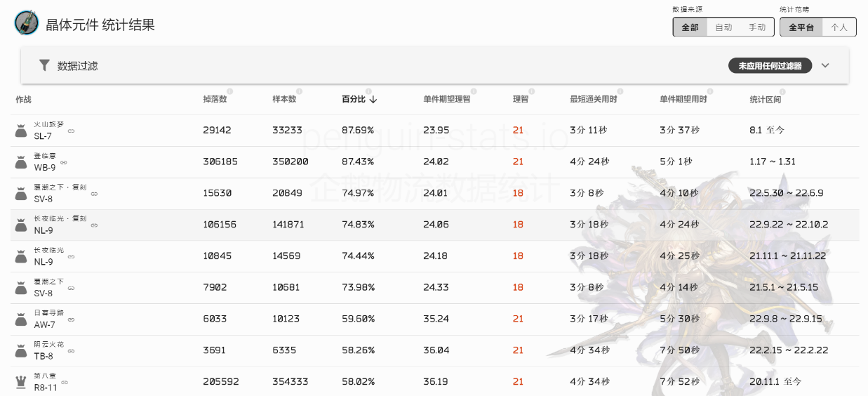Click the 未应用任何过滤器 chip
Screen dimensions: 868x396
[x=770, y=65]
